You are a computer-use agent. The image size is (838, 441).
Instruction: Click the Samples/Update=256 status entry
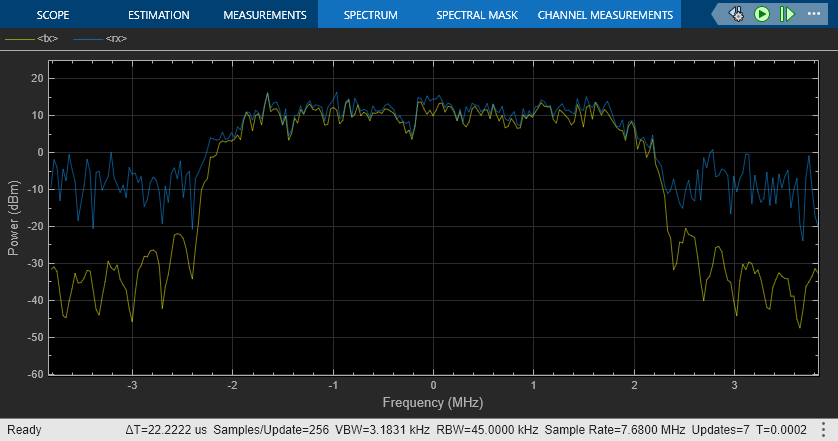[x=271, y=430]
